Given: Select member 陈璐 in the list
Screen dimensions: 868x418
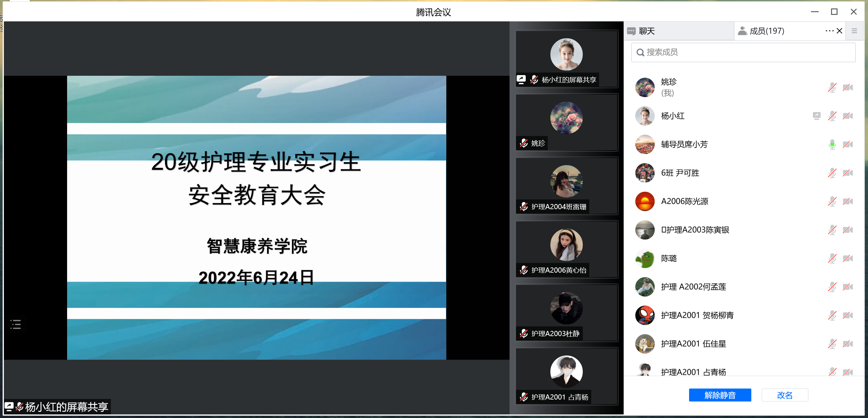Looking at the screenshot, I should pos(743,258).
